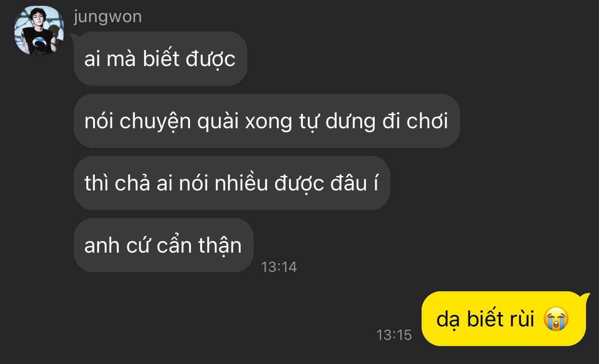Select the message 'thì chả ai nói nhiều được đâu í'
This screenshot has height=364, width=599.
(231, 183)
